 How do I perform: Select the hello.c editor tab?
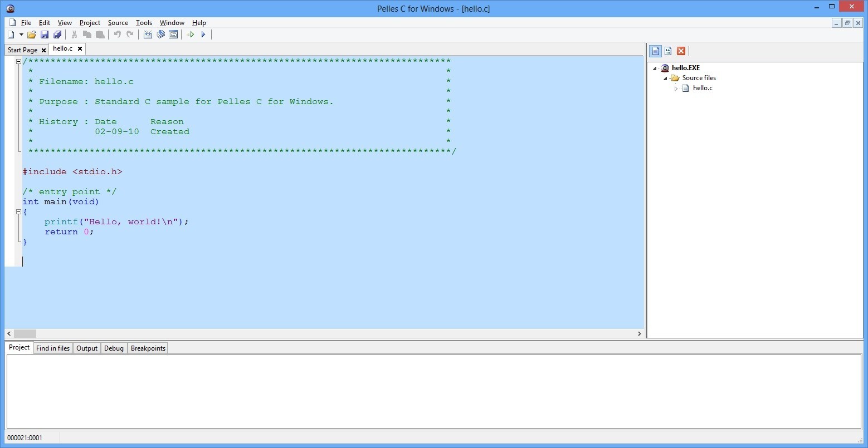[x=62, y=48]
